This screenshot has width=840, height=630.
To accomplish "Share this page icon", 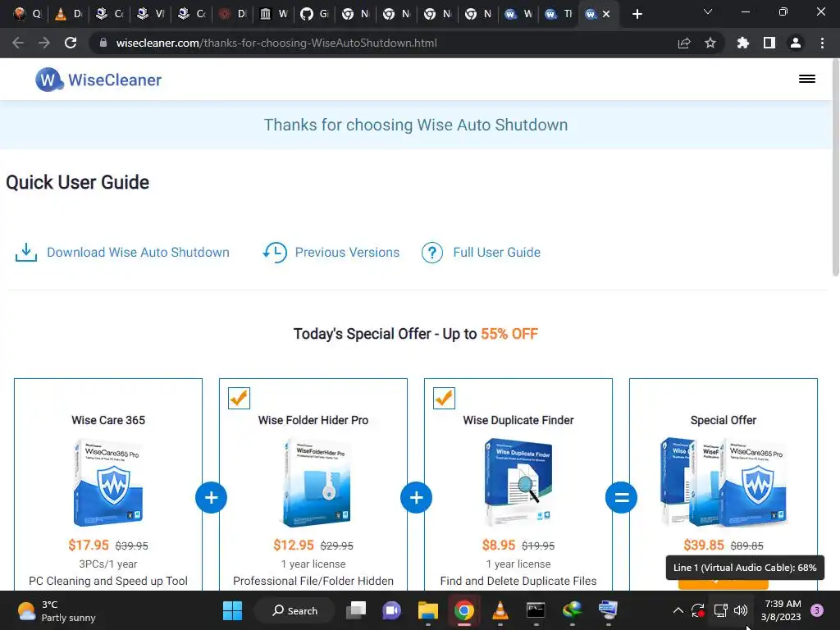I will (684, 43).
